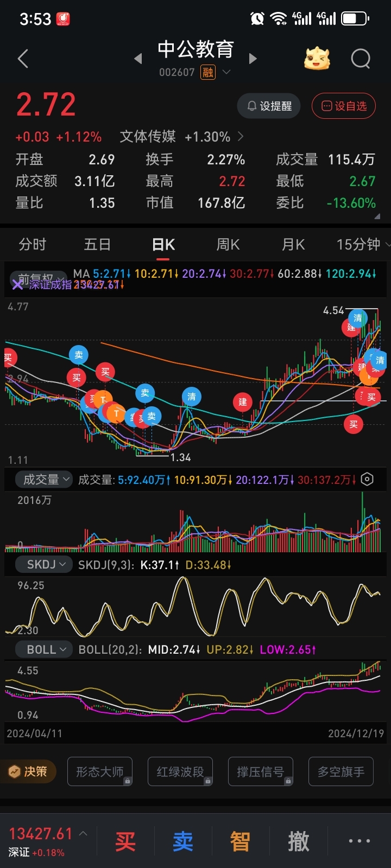The height and width of the screenshot is (868, 391).
Task: Tap the 决策 decision button
Action: pyautogui.click(x=28, y=771)
